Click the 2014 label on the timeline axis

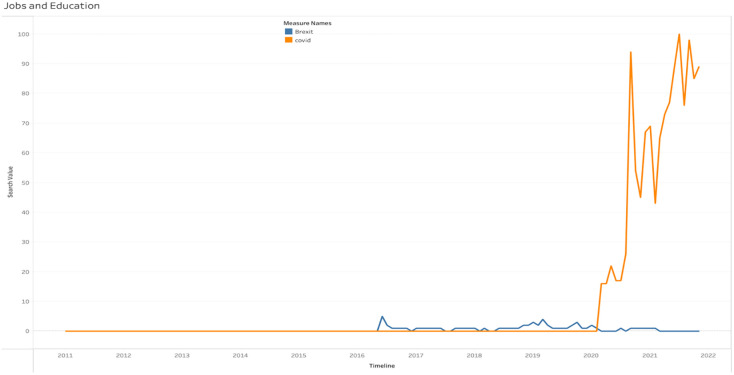coord(240,356)
